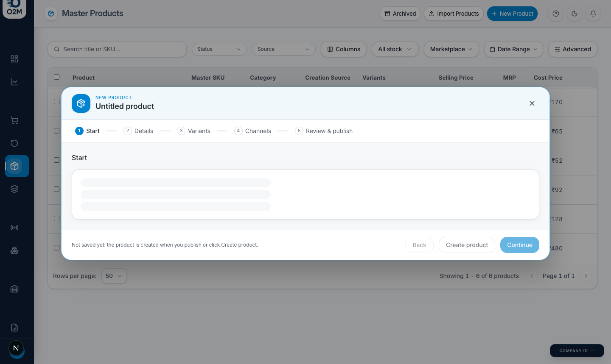
Task: Check the first product row checkbox
Action: 56,102
